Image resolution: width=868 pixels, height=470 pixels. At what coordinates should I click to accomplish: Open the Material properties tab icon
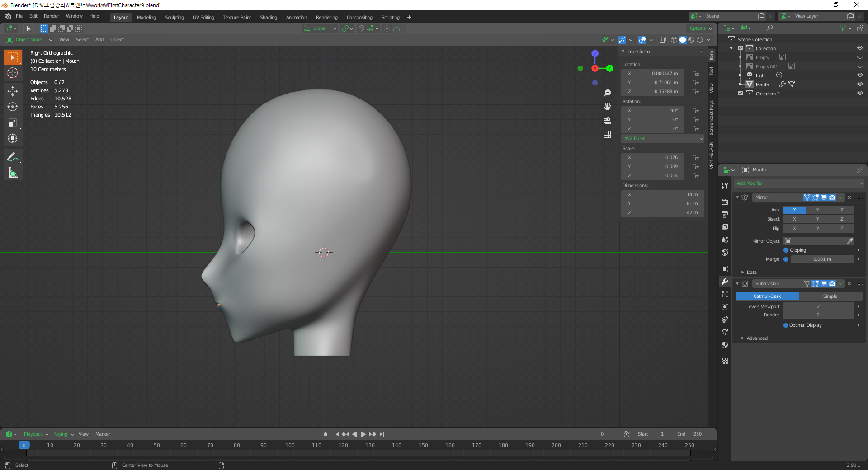coord(725,345)
